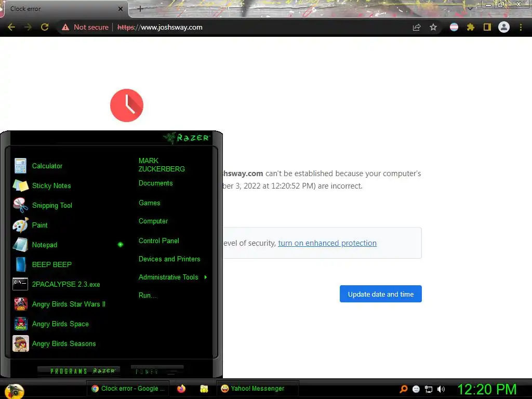Open Sticky Notes icon
Image resolution: width=532 pixels, height=399 pixels.
[20, 185]
